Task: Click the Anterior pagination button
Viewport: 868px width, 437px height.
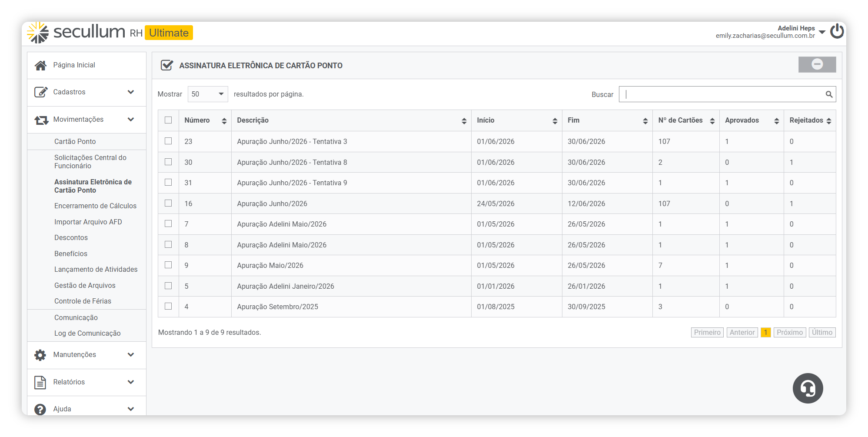Action: 742,333
